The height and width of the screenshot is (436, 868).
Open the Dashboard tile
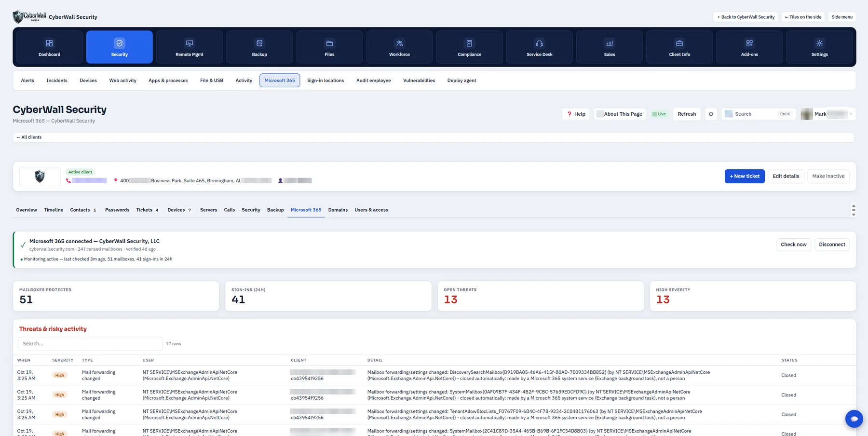(x=49, y=47)
